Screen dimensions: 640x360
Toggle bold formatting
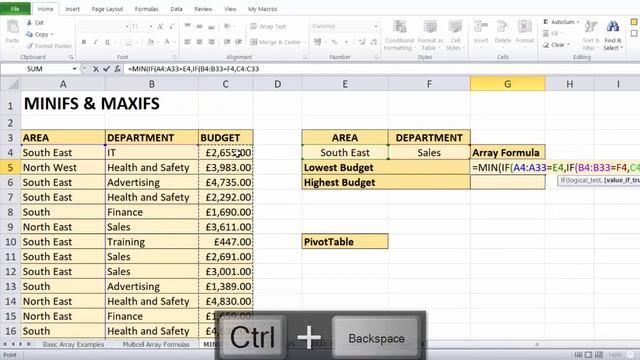84,42
